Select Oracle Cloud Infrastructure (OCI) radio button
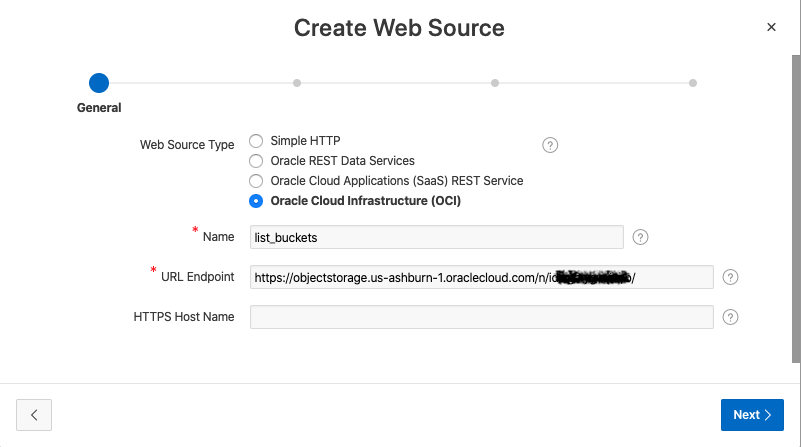The height and width of the screenshot is (447, 801). point(256,201)
